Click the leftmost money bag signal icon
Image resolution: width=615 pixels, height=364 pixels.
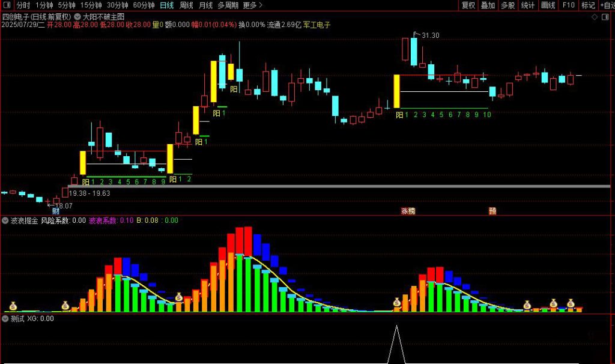[x=15, y=305]
